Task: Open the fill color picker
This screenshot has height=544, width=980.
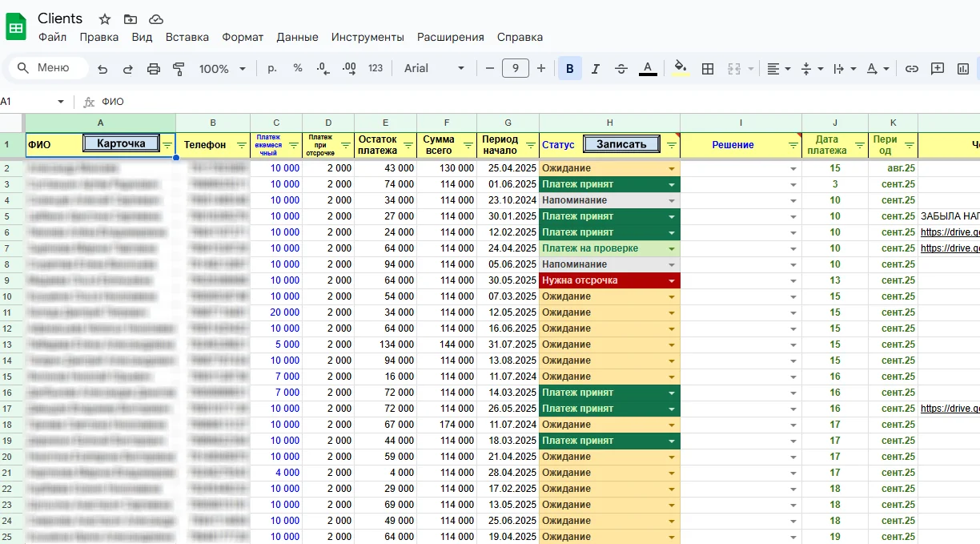Action: [x=681, y=69]
